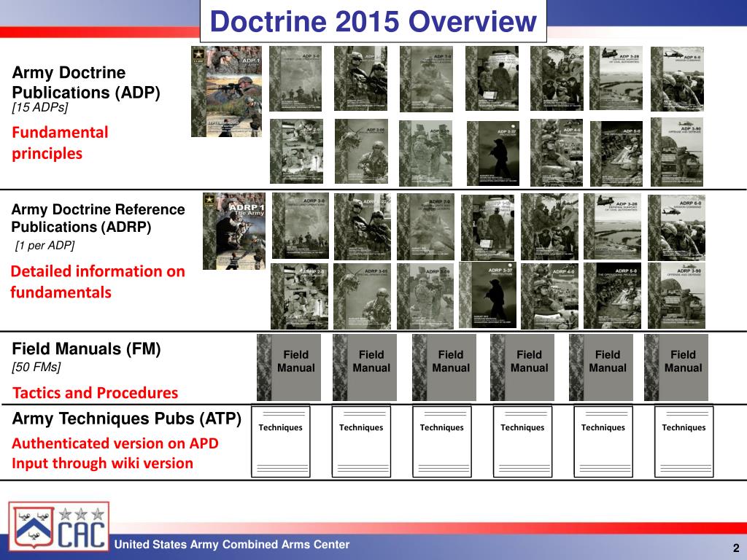Select United States Army Combined Arms Center footer
The image size is (747, 560).
tap(232, 544)
